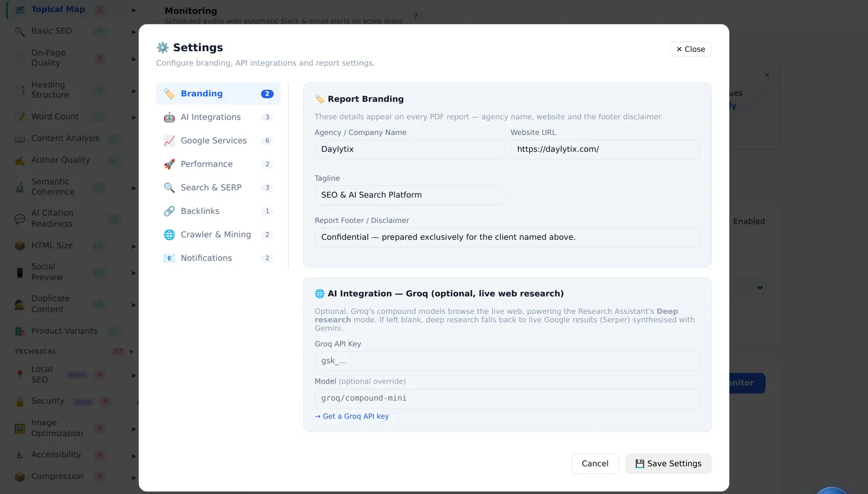
Task: Open the AI Integrations settings tab
Action: pyautogui.click(x=218, y=117)
